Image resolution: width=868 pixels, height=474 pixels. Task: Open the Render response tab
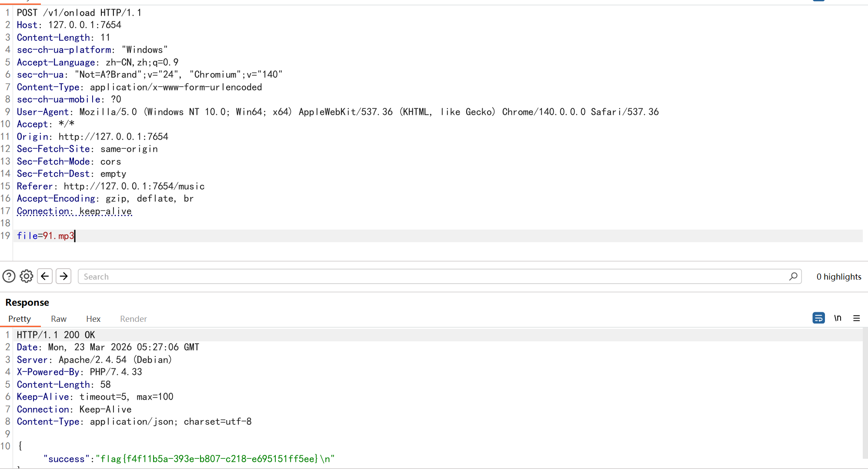pyautogui.click(x=134, y=319)
